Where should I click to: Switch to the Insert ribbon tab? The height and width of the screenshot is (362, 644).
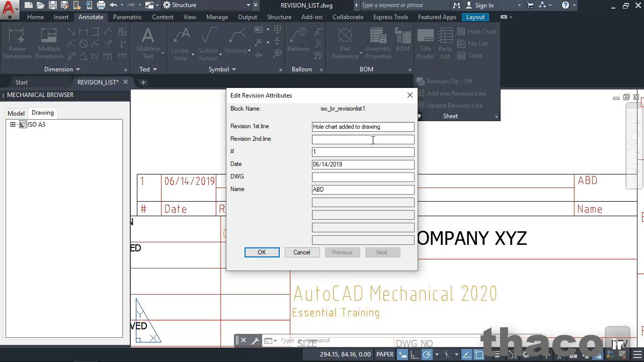point(61,17)
